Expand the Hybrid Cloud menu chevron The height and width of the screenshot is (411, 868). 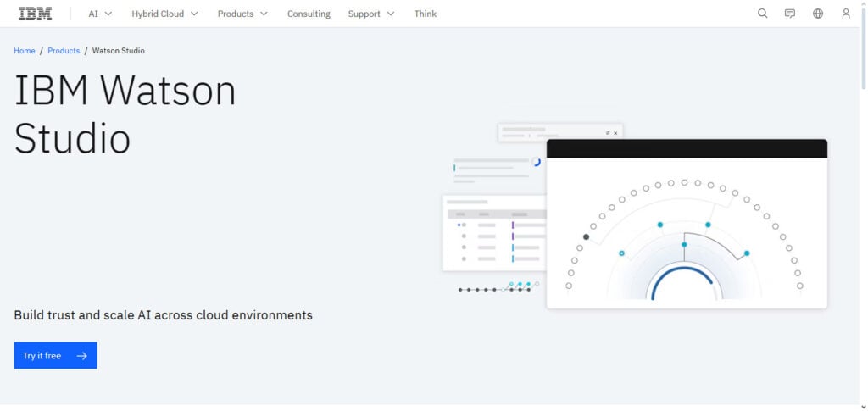194,14
